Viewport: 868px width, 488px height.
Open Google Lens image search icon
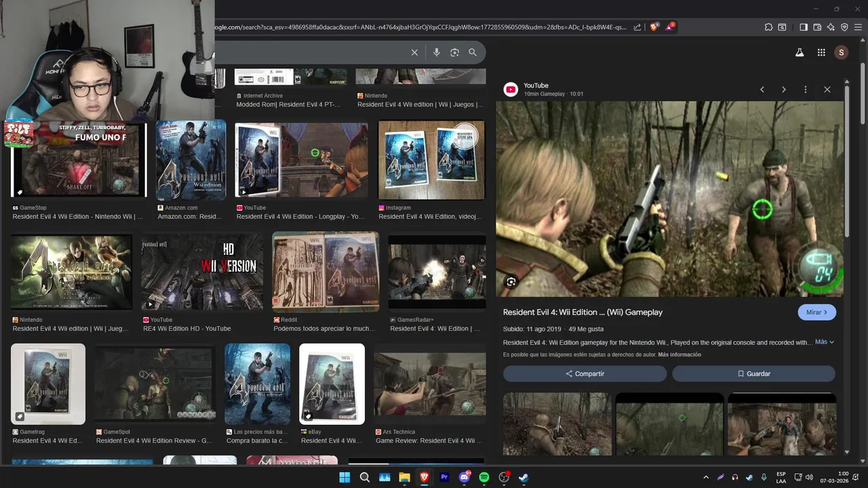pyautogui.click(x=454, y=52)
